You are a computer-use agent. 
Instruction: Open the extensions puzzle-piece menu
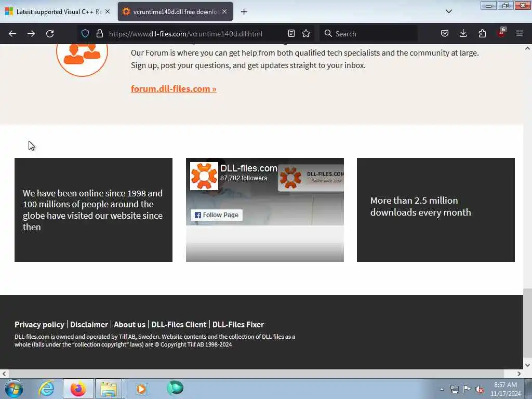pos(482,33)
